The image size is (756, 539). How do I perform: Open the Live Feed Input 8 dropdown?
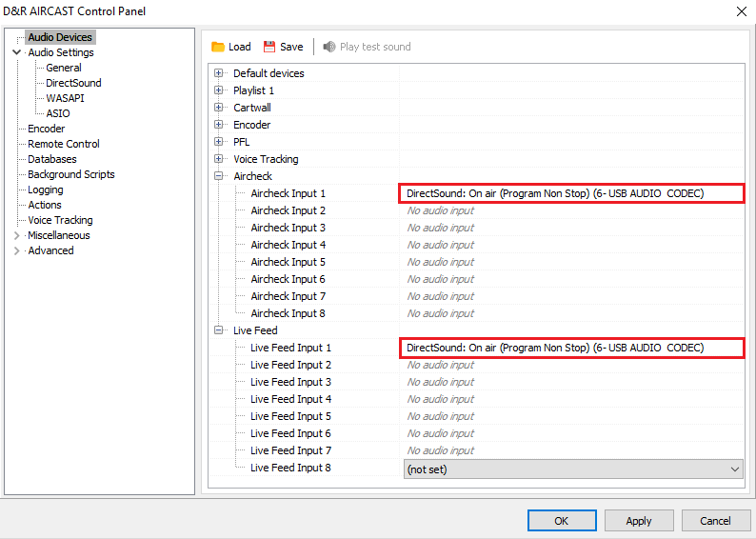coord(733,469)
